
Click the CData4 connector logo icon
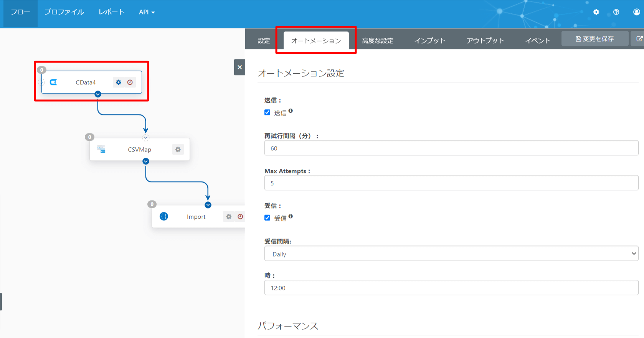coord(53,82)
